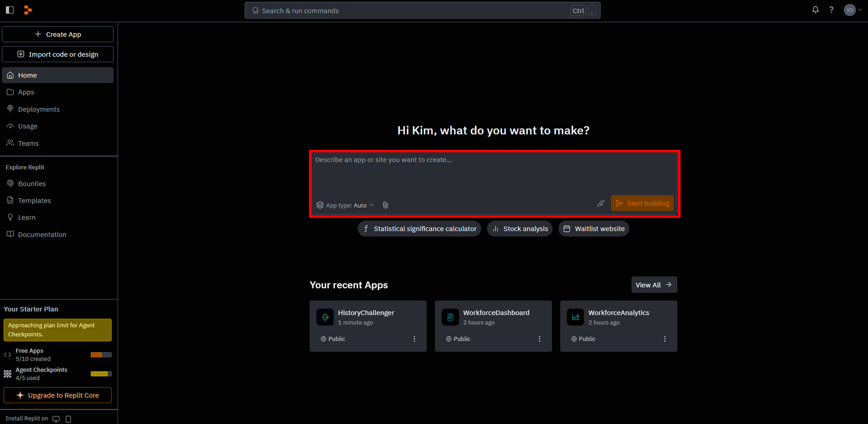Viewport: 868px width, 424px height.
Task: Choose the Waitlist website suggestion
Action: click(x=594, y=229)
